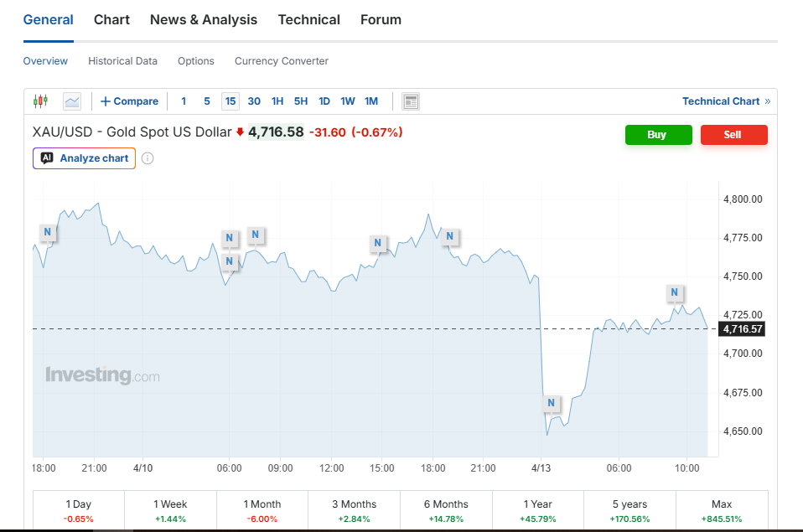
Task: Switch the interval to 1D
Action: (x=324, y=101)
